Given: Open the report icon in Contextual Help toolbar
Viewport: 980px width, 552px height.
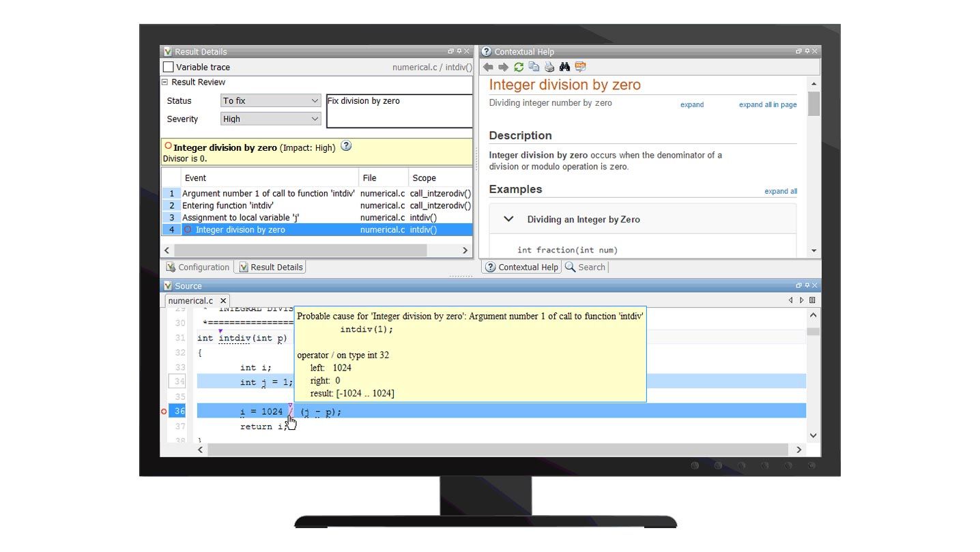Looking at the screenshot, I should point(580,67).
